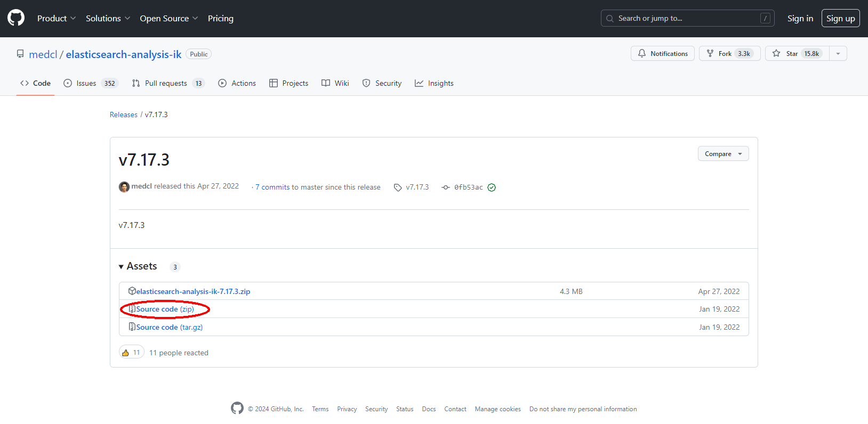Click the GitHub logo in the header

coord(16,18)
